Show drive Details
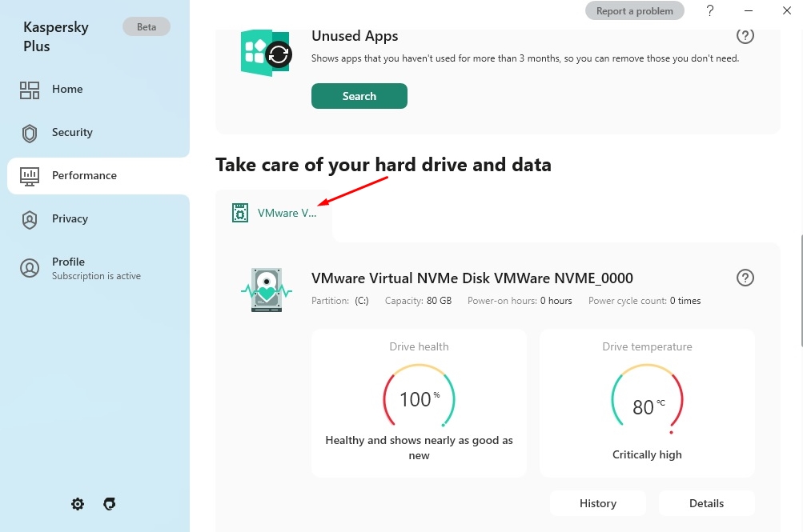This screenshot has width=803, height=532. pos(706,503)
